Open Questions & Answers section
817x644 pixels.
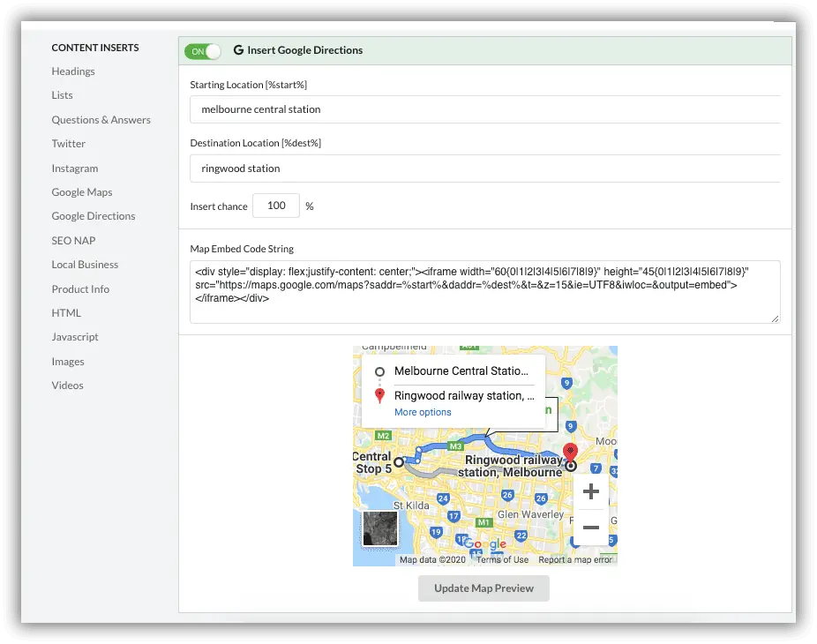coord(101,120)
